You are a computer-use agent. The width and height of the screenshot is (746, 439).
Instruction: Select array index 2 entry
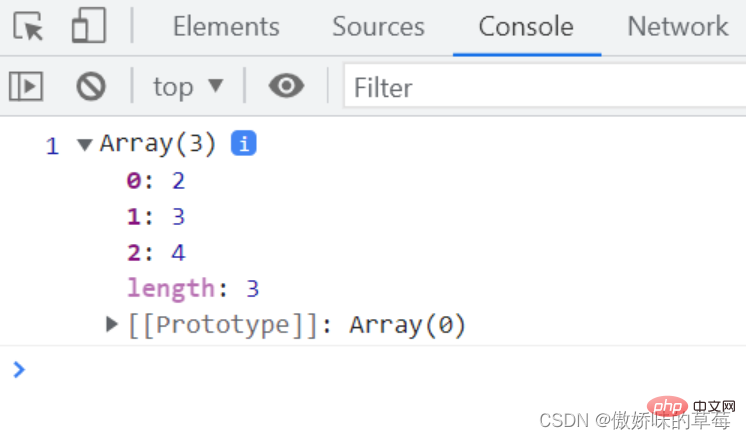156,253
